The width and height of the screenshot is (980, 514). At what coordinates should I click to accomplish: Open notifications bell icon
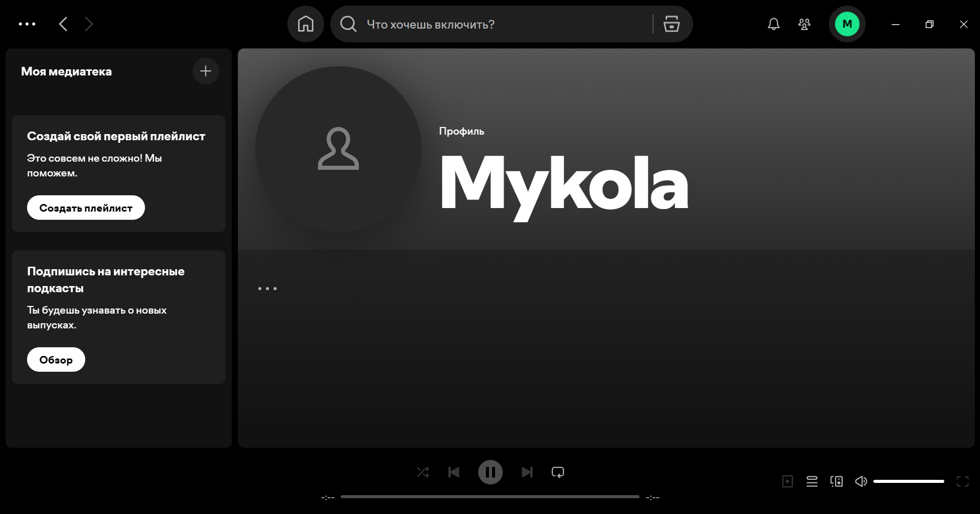[773, 24]
